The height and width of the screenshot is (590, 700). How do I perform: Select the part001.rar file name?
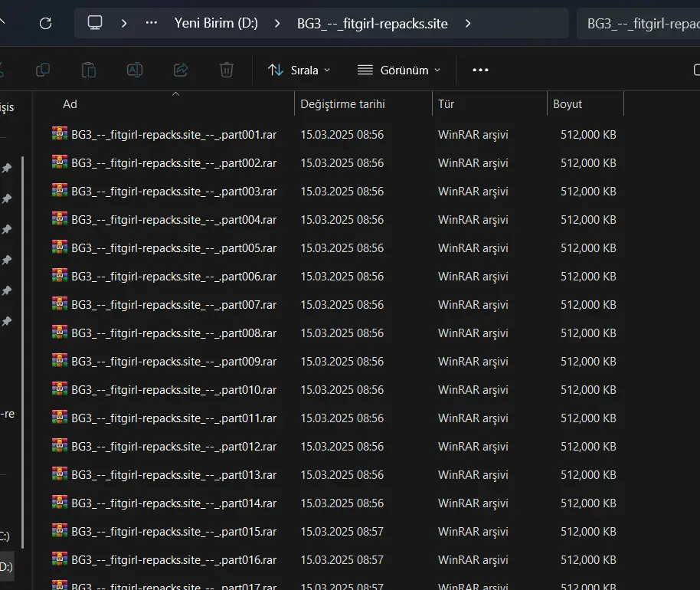pos(174,135)
